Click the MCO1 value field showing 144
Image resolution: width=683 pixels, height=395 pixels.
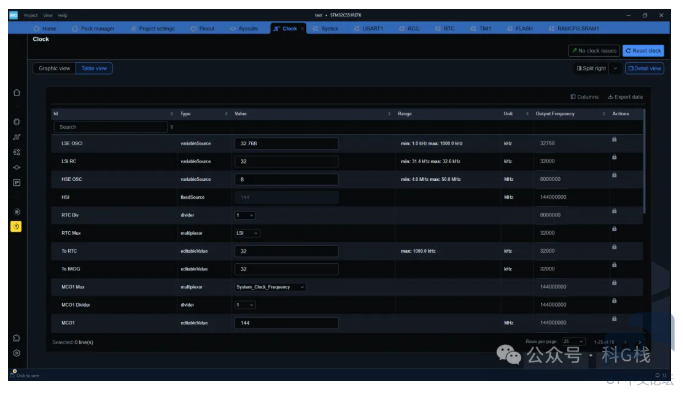(x=286, y=323)
